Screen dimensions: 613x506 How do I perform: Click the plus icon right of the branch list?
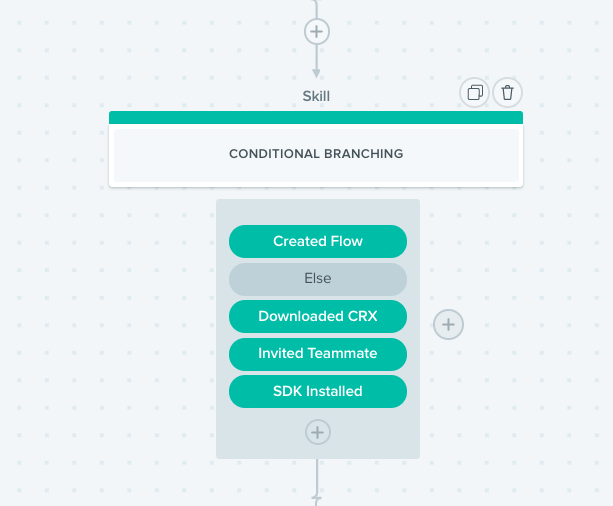pyautogui.click(x=448, y=325)
